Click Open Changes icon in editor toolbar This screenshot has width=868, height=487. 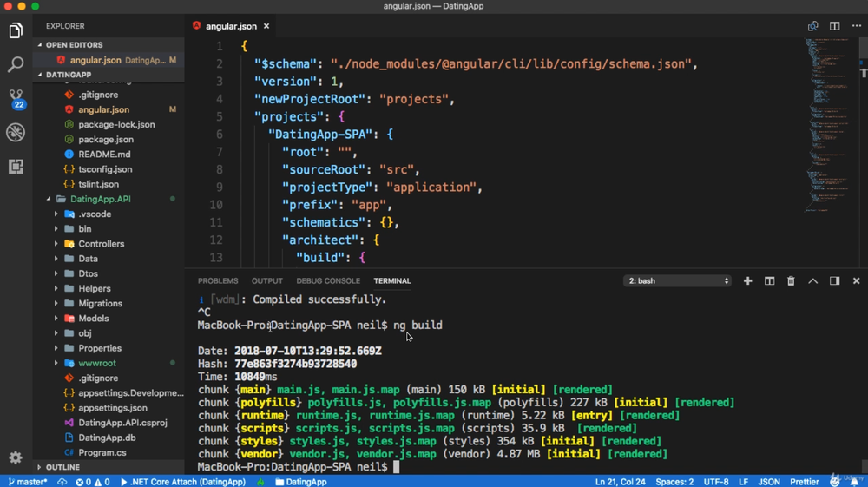point(812,26)
